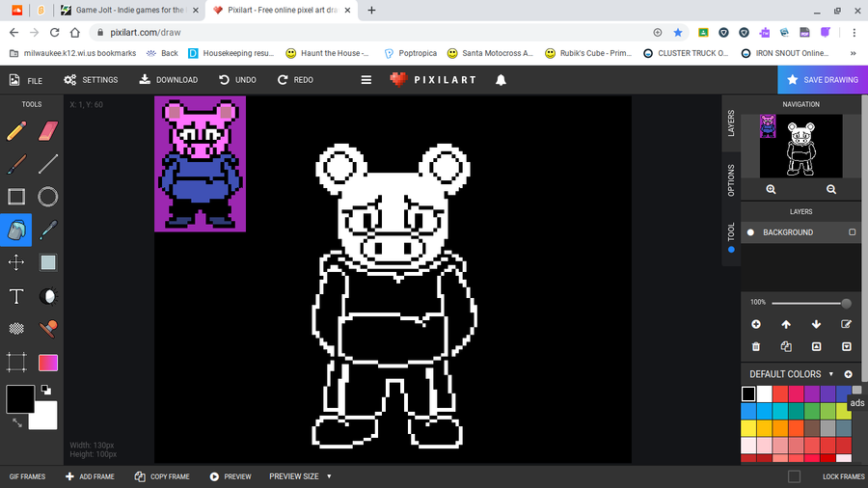The width and height of the screenshot is (868, 488).
Task: Click the Download button
Action: [168, 80]
